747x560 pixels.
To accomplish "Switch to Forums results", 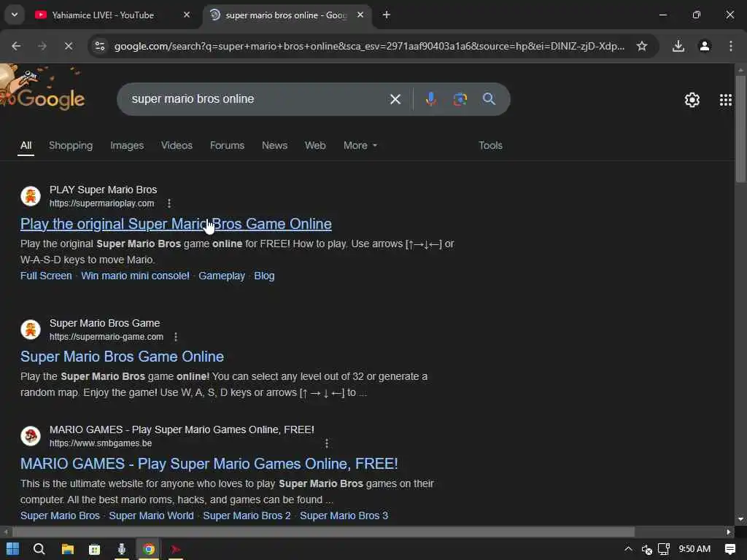I will pos(227,145).
